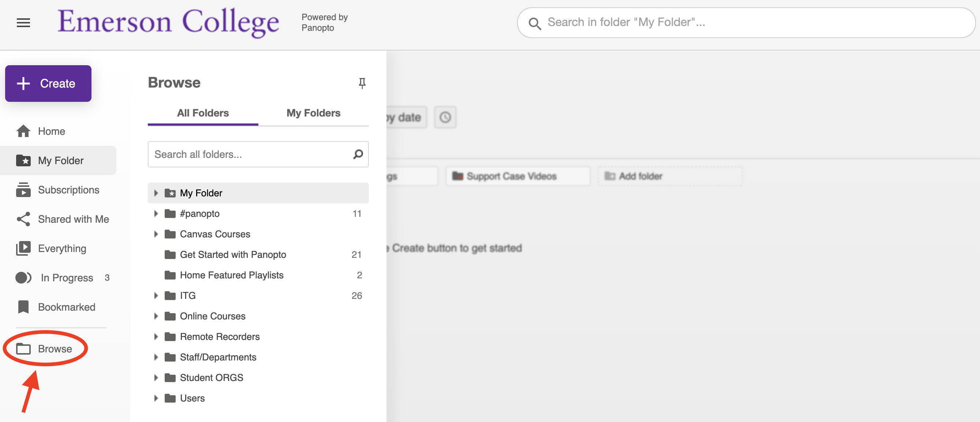This screenshot has width=980, height=422.
Task: Click the Subscriptions video stack icon
Action: 23,190
